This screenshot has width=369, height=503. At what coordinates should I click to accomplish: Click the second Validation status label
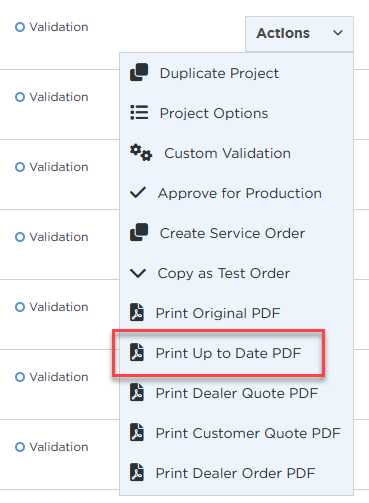(59, 97)
